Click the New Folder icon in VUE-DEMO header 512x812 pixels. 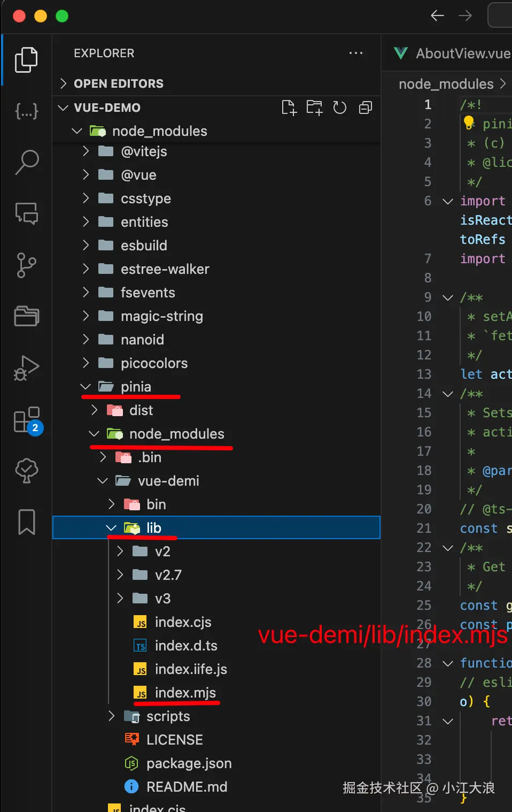click(314, 108)
